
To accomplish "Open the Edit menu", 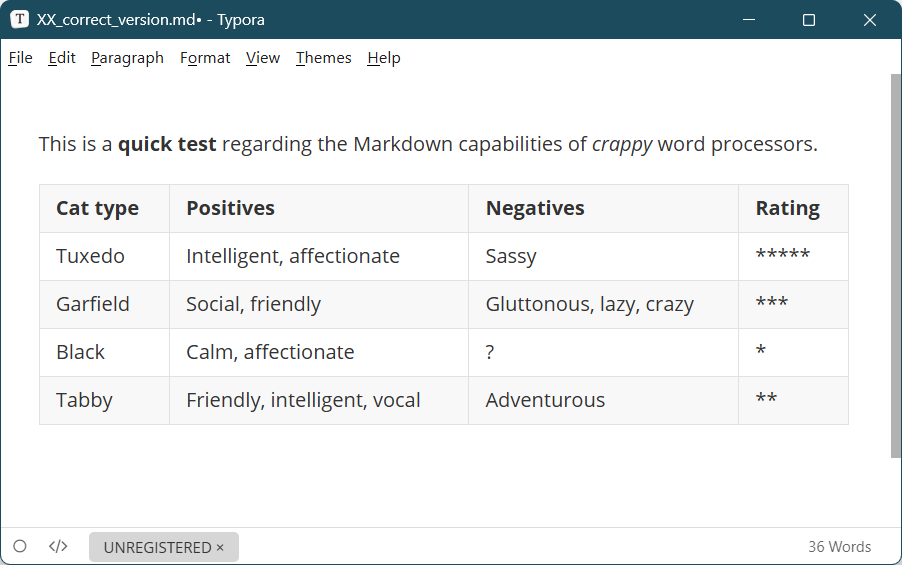I will pyautogui.click(x=62, y=58).
